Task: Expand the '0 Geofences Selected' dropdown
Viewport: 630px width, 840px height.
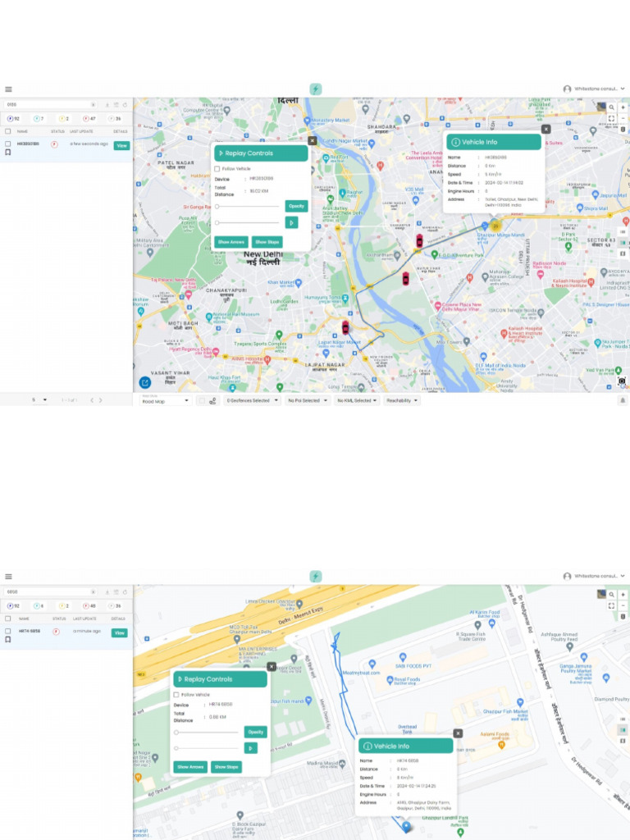Action: [251, 400]
